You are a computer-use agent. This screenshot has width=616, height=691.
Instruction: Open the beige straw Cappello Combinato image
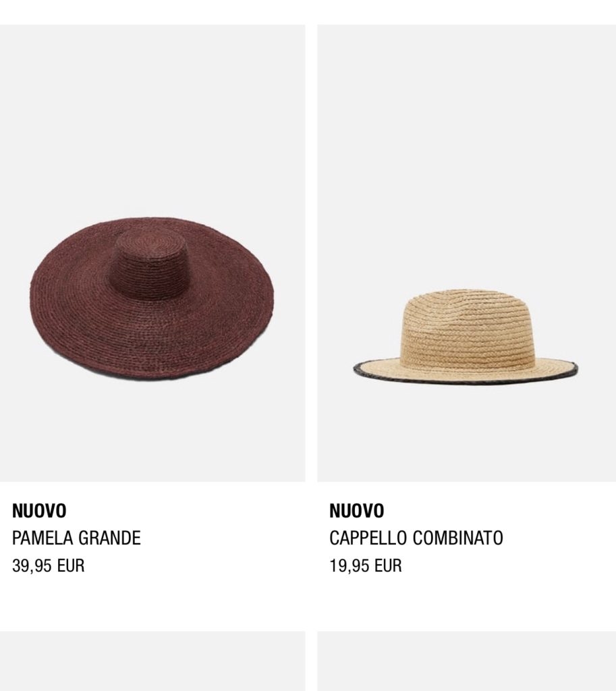coord(467,253)
